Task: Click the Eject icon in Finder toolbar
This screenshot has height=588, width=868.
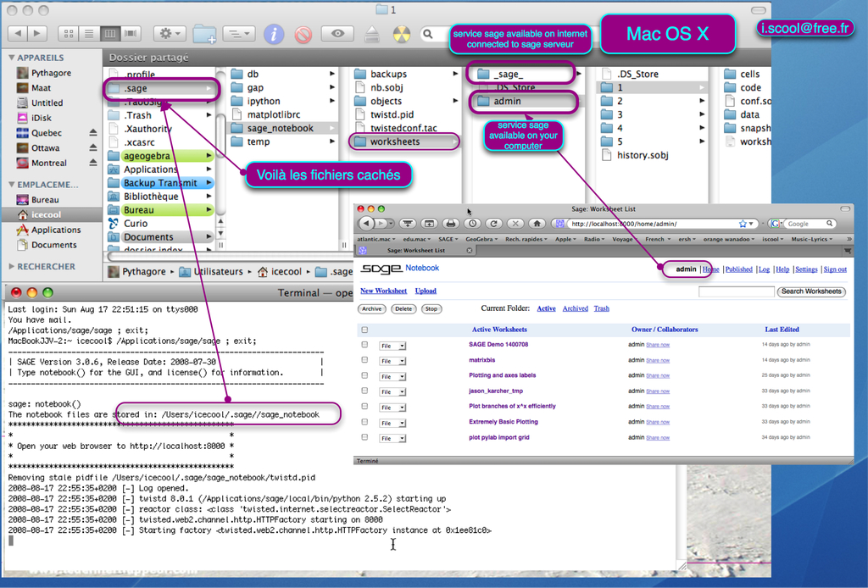Action: 372,35
